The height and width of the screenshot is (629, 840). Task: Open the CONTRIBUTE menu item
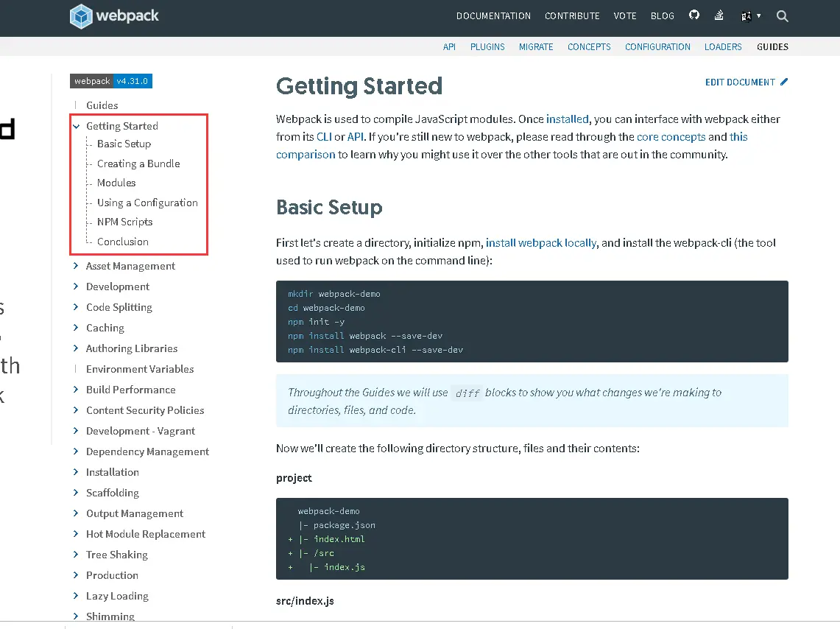pyautogui.click(x=572, y=16)
